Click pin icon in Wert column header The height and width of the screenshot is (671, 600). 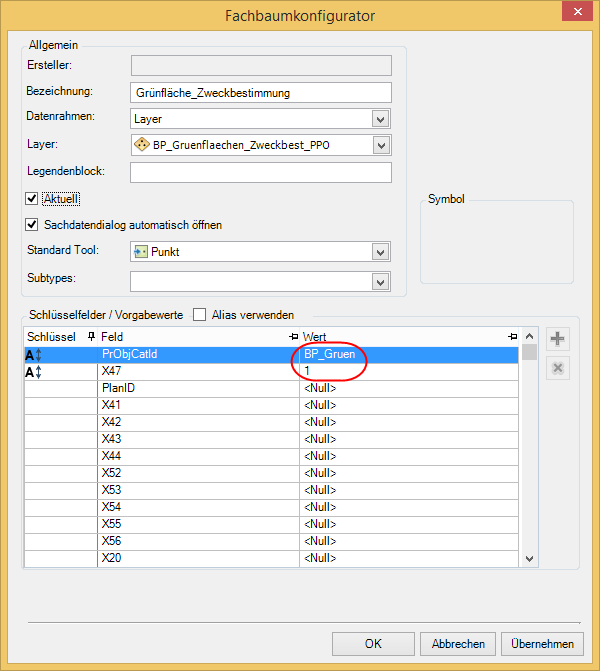click(512, 337)
